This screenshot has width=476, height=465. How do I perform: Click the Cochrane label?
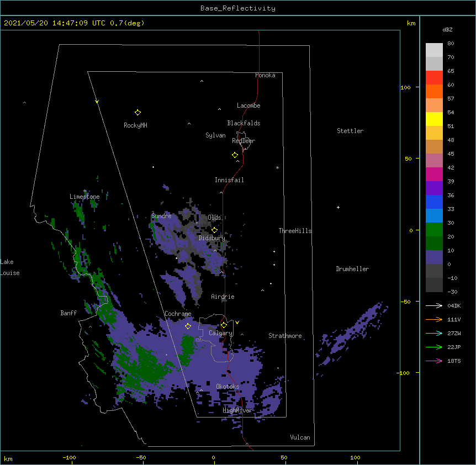click(178, 314)
